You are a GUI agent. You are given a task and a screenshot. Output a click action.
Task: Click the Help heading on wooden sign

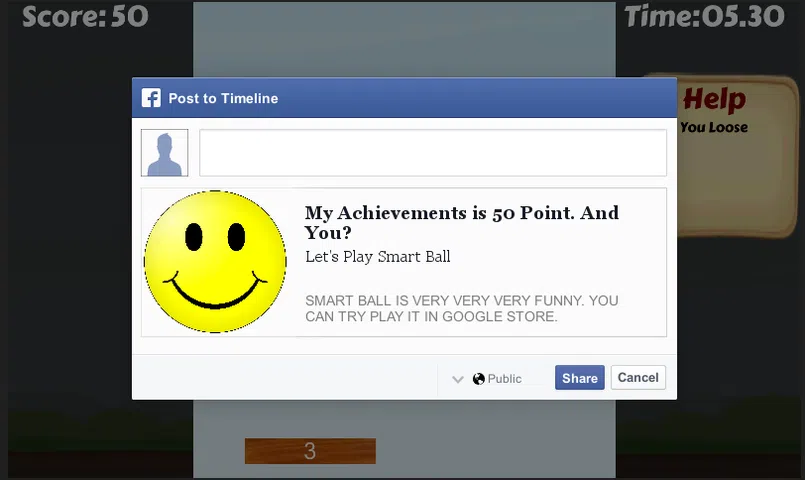coord(714,100)
